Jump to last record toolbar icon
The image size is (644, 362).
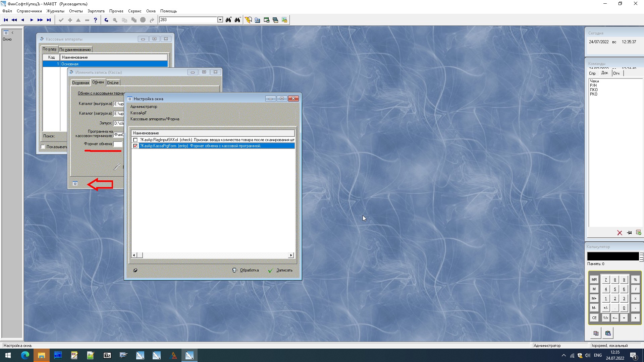(49, 20)
